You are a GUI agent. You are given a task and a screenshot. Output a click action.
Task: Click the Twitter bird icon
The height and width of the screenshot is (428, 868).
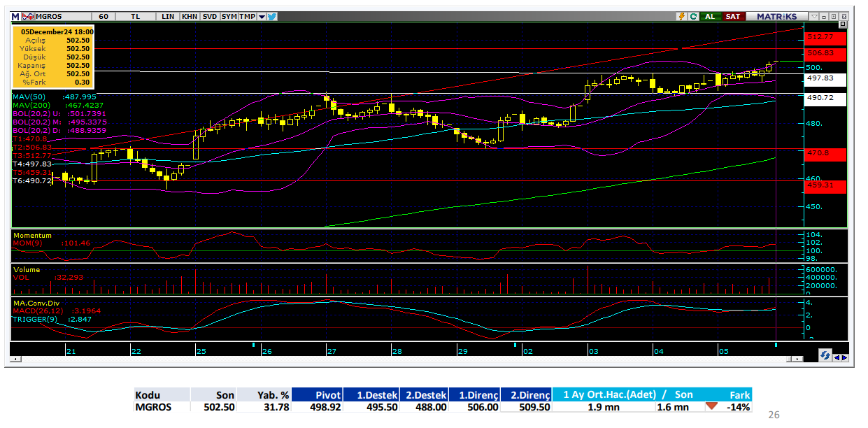(x=272, y=16)
